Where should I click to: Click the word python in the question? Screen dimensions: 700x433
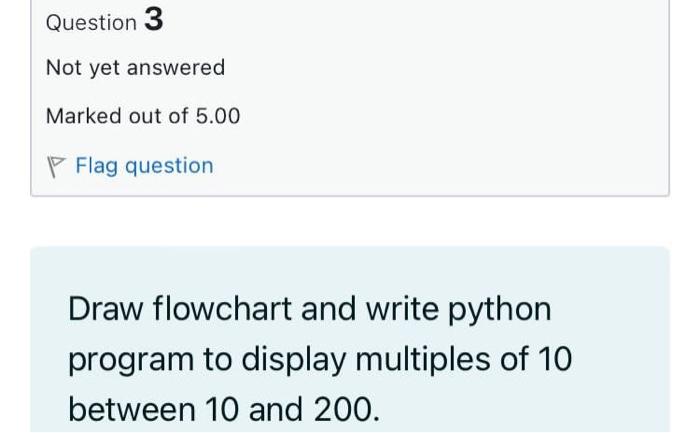click(x=500, y=311)
